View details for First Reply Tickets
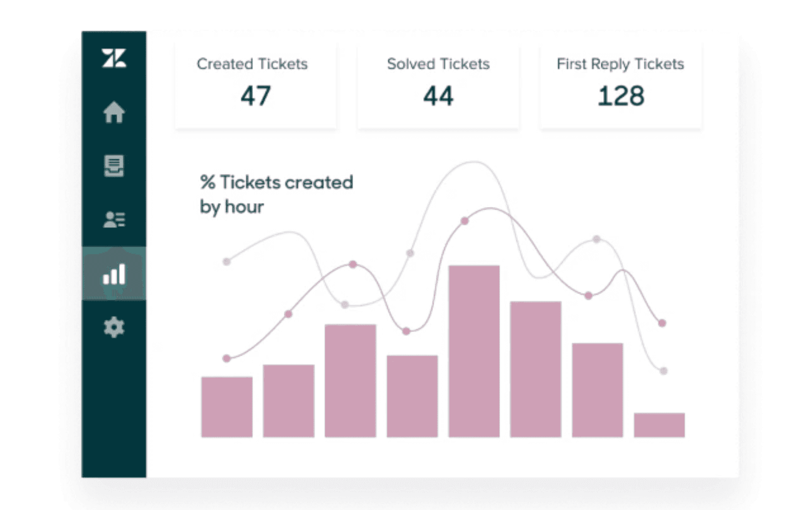The height and width of the screenshot is (510, 812). (619, 83)
